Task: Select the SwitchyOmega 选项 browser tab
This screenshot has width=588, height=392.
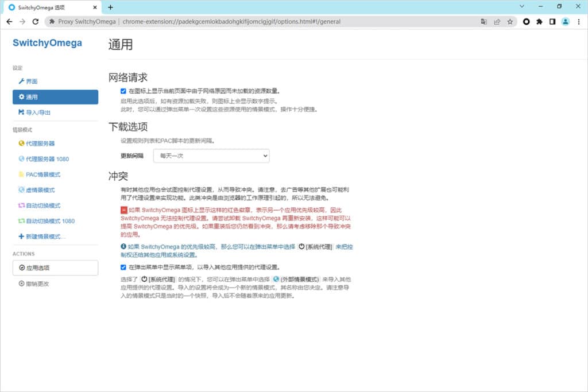Action: click(x=52, y=7)
